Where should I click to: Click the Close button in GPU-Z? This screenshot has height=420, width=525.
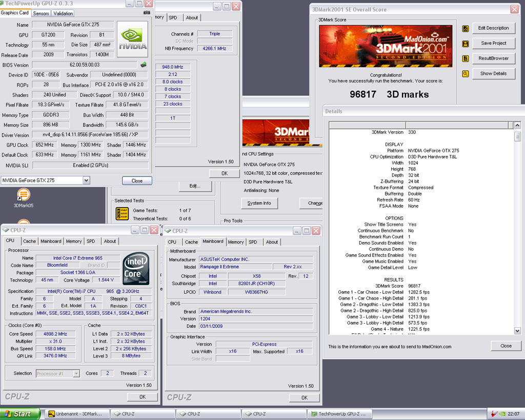coord(137,181)
